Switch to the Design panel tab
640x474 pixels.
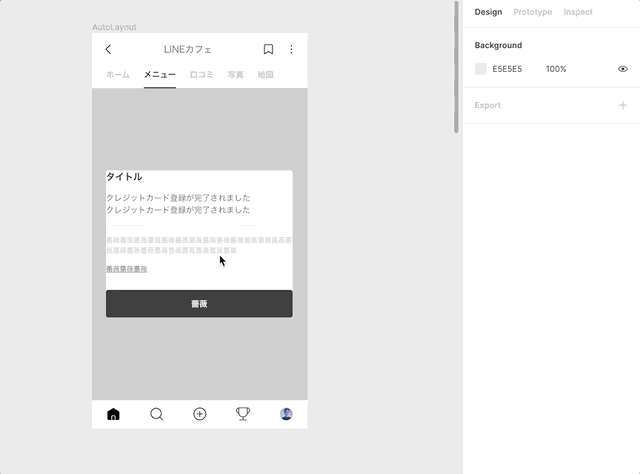(x=488, y=12)
